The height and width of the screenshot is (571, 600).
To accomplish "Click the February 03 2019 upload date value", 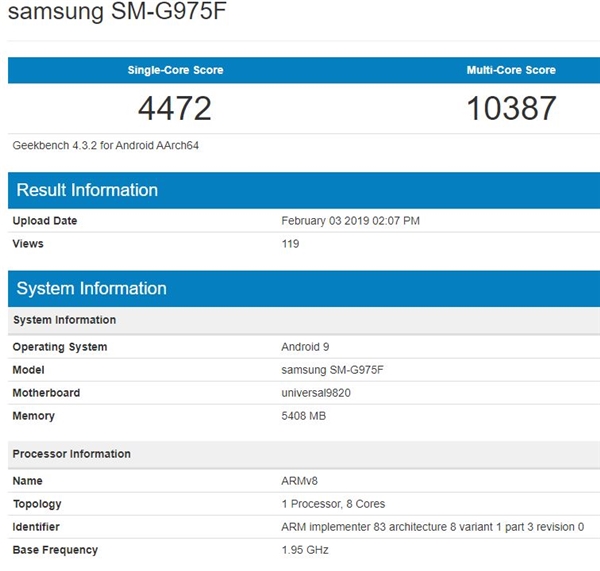I will coord(364,221).
